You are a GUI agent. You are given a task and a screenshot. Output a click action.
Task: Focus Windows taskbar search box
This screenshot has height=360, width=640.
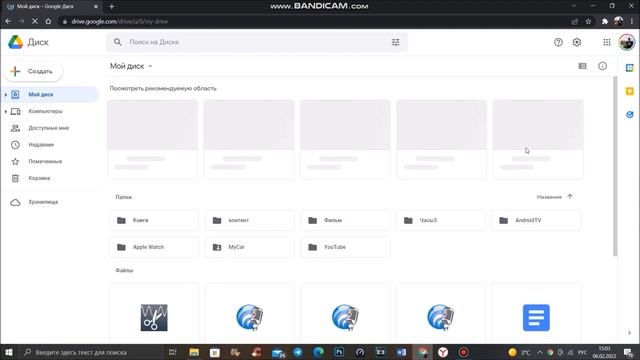[x=91, y=352]
